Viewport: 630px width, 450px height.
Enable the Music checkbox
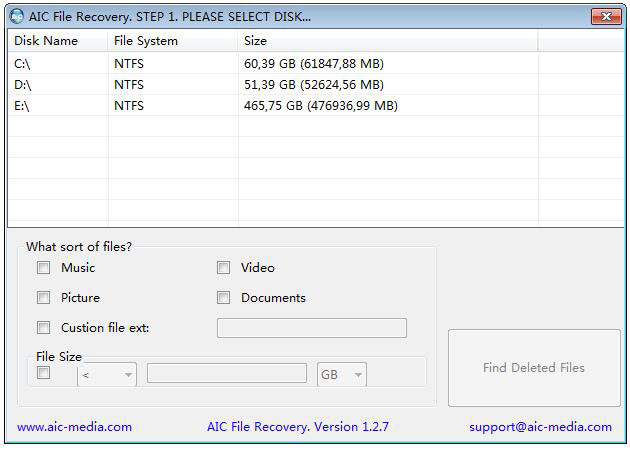(43, 268)
